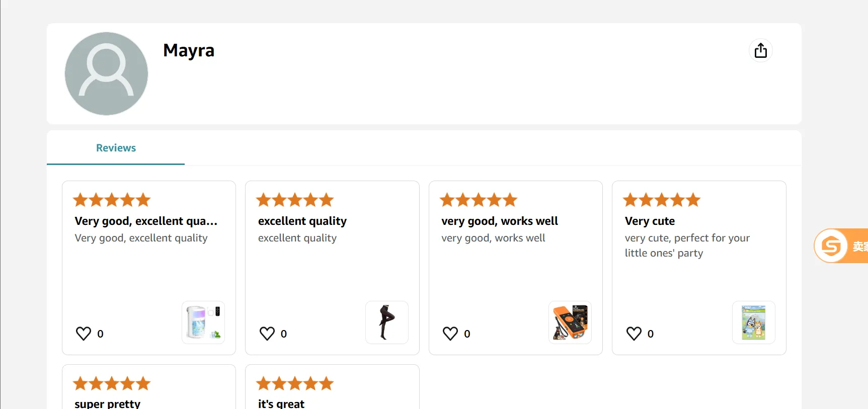Click the share profile icon
Viewport: 868px width, 409px height.
[x=760, y=50]
